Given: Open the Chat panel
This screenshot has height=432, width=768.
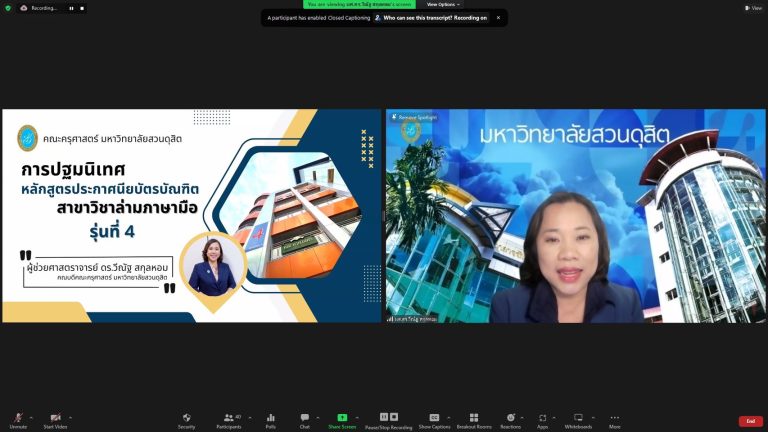Looking at the screenshot, I should coord(305,420).
